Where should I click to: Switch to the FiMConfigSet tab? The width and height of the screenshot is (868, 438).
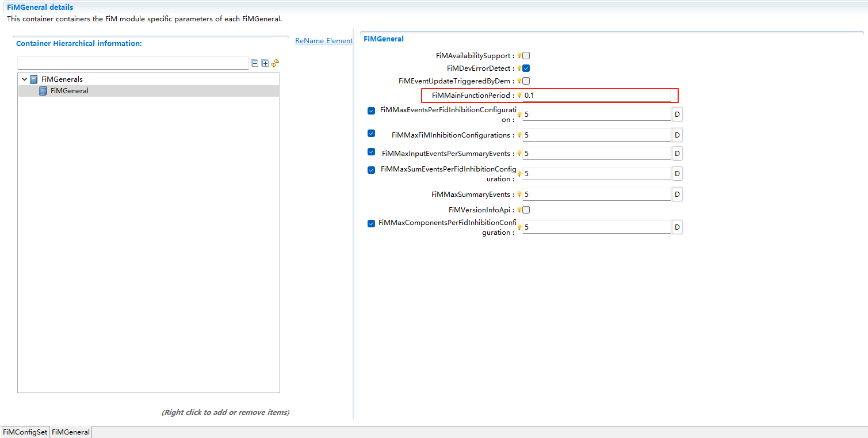tap(24, 432)
